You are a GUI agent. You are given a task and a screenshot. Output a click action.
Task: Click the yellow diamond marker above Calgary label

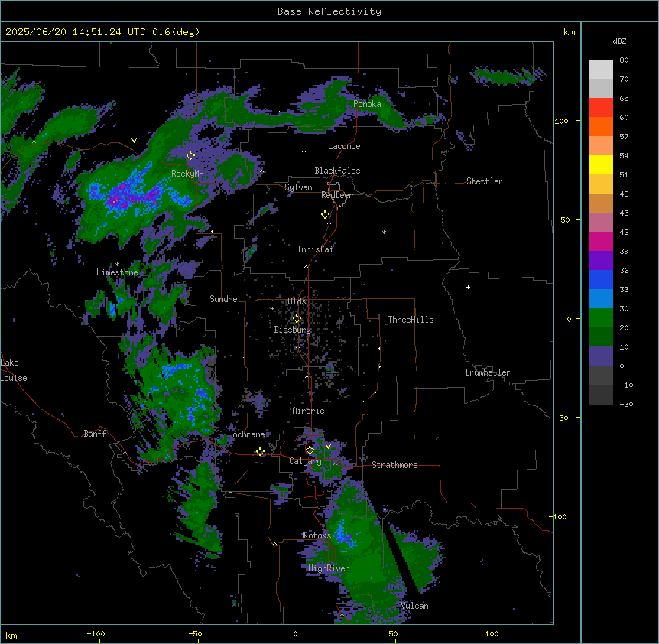pos(310,450)
